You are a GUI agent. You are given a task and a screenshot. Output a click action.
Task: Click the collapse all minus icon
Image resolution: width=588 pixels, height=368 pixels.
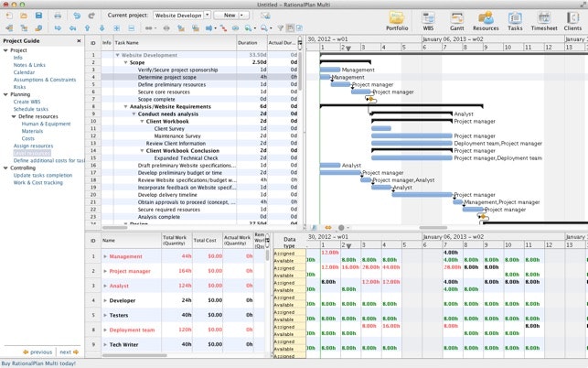[132, 28]
